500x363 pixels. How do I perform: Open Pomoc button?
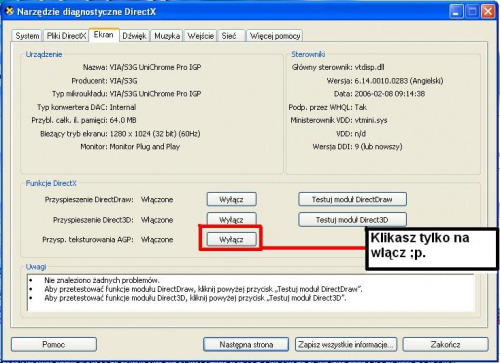click(x=54, y=344)
